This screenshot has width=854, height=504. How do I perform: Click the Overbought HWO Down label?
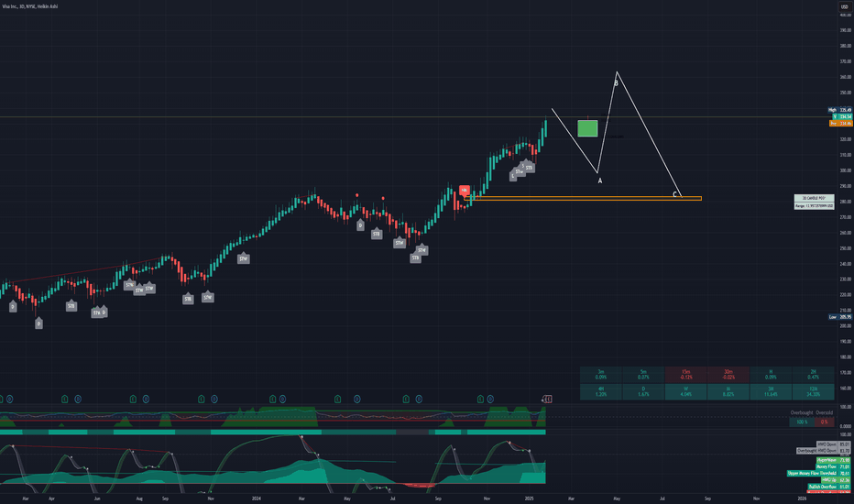click(x=824, y=451)
